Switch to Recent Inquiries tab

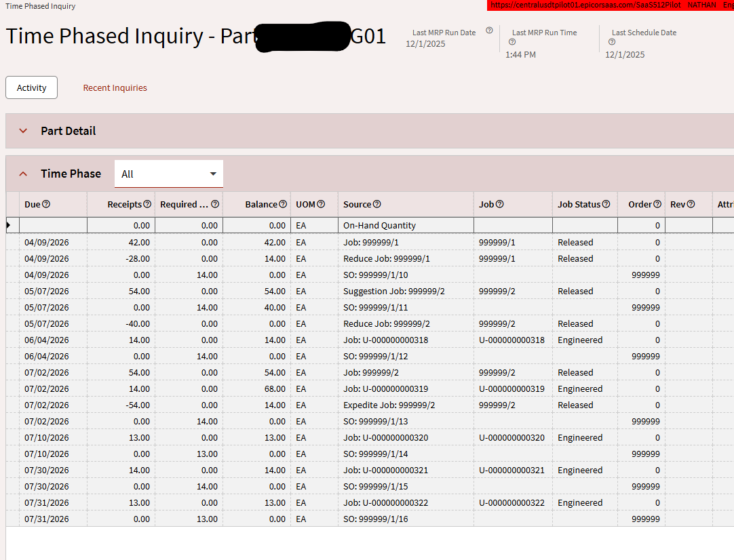click(115, 87)
